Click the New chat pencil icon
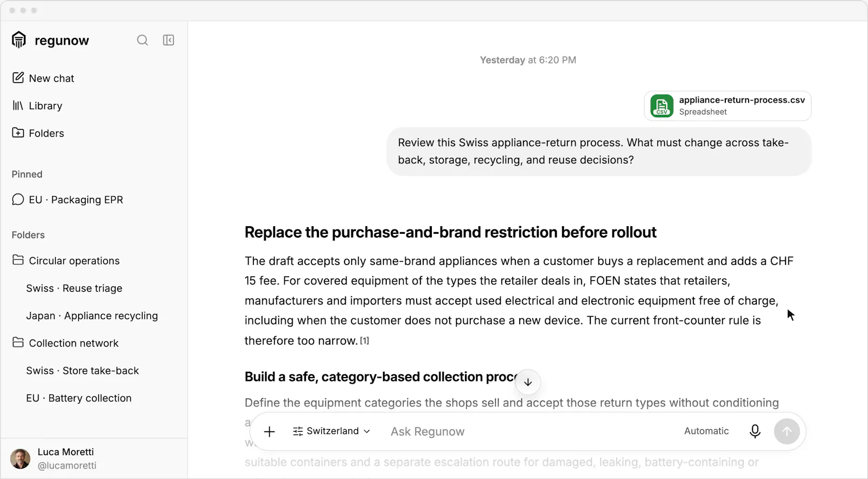The height and width of the screenshot is (479, 868). pyautogui.click(x=18, y=78)
